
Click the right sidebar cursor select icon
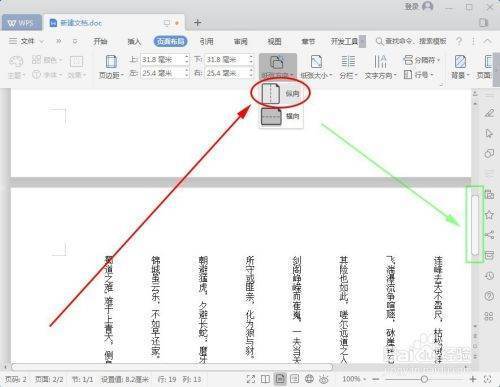(x=489, y=134)
